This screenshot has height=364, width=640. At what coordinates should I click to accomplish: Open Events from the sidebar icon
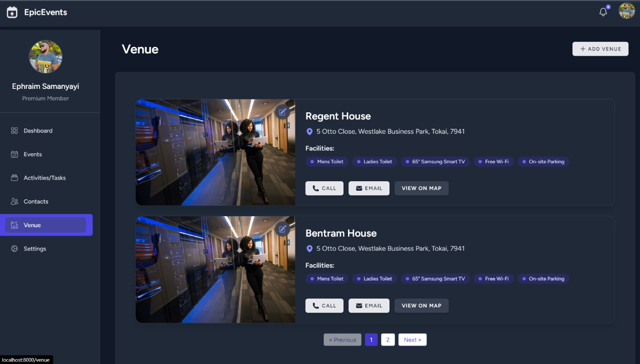(x=13, y=154)
